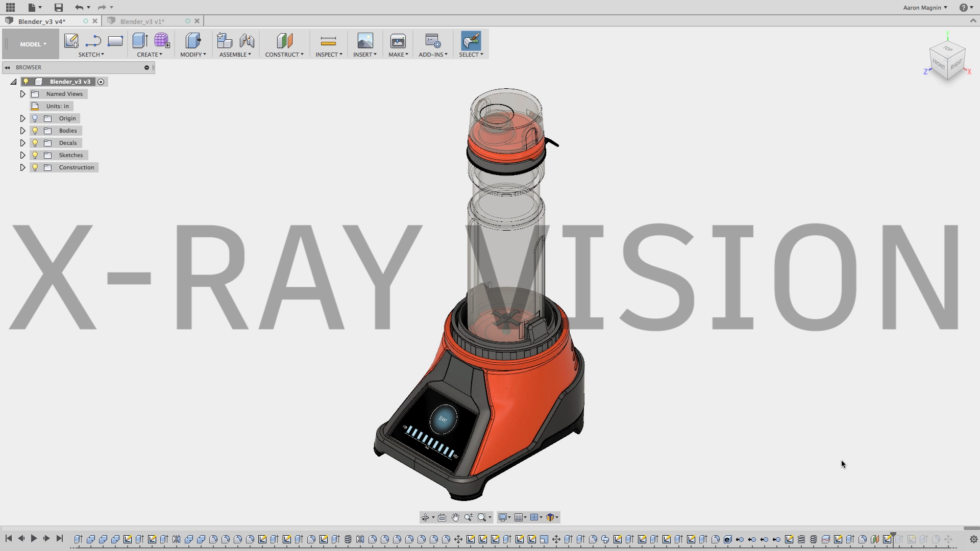The width and height of the screenshot is (980, 551).
Task: Expand the Construction folder tree
Action: click(x=22, y=167)
